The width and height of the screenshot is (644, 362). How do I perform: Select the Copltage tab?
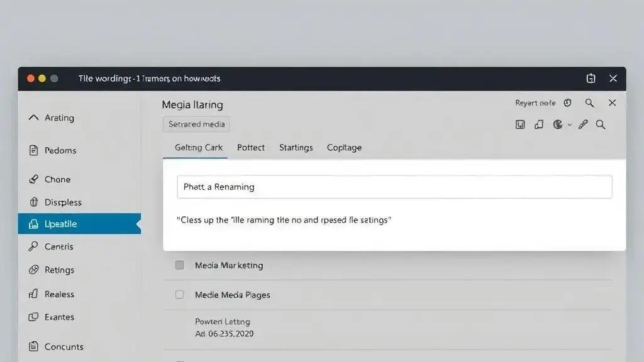344,148
